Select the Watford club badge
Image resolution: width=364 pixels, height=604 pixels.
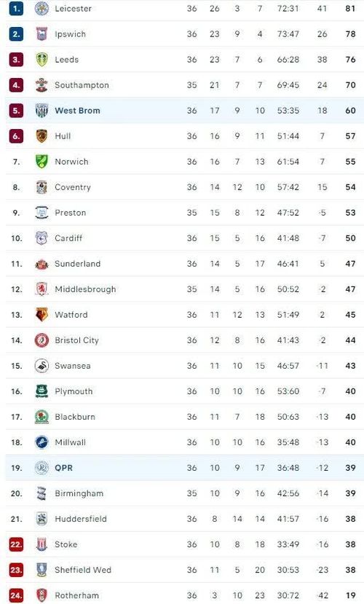click(x=41, y=315)
